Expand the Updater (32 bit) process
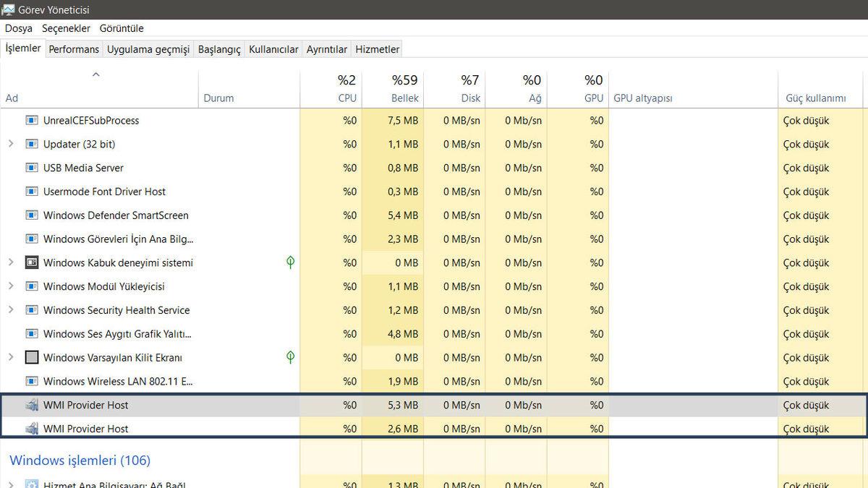The height and width of the screenshot is (488, 868). click(x=11, y=144)
